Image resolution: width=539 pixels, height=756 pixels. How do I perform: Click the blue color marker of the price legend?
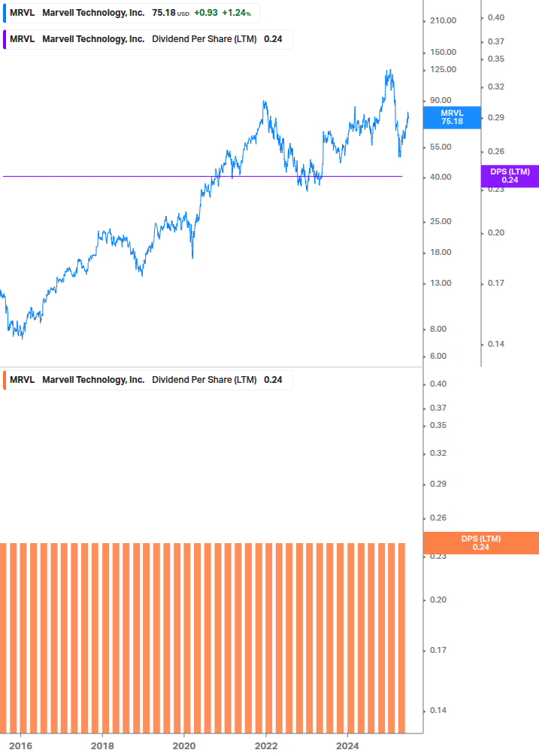[x=5, y=13]
